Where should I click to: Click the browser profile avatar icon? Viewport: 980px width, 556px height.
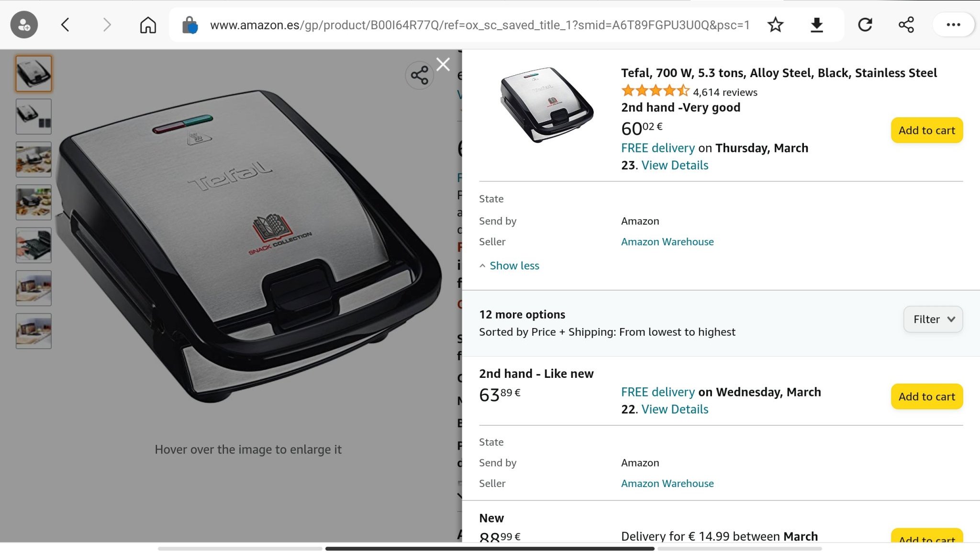click(24, 25)
